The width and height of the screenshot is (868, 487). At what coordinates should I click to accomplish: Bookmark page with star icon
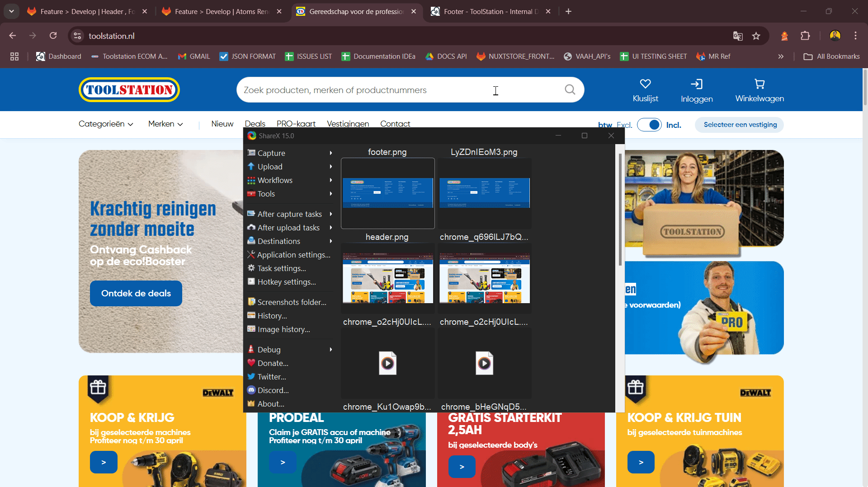[756, 36]
